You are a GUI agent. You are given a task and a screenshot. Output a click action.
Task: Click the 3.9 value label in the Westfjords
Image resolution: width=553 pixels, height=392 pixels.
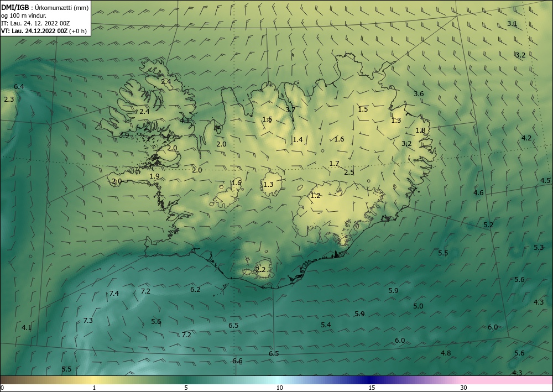[x=124, y=135]
